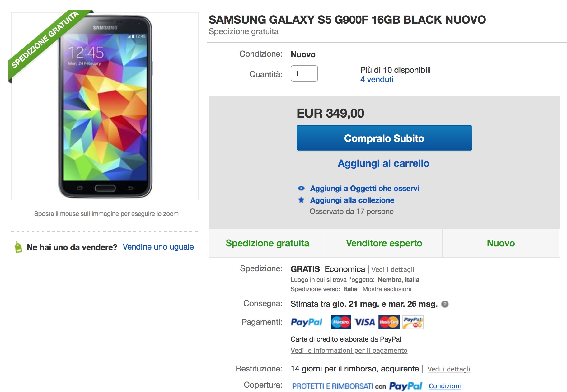The height and width of the screenshot is (392, 567).
Task: Click the VISA card icon
Action: pos(365,322)
